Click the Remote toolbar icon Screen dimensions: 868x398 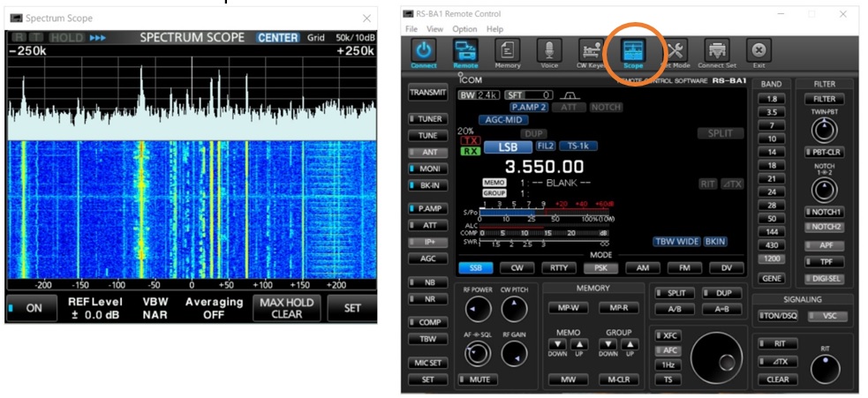click(x=465, y=52)
